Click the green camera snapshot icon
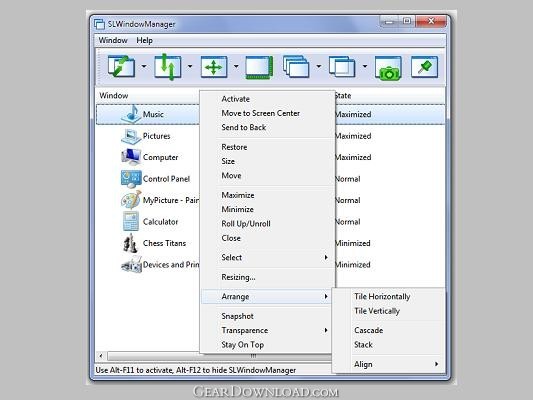The height and width of the screenshot is (400, 533). (388, 68)
